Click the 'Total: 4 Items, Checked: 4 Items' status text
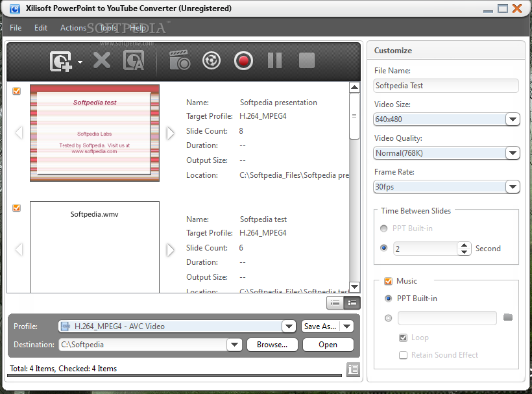Viewport: 532px width, 394px height. (x=64, y=369)
